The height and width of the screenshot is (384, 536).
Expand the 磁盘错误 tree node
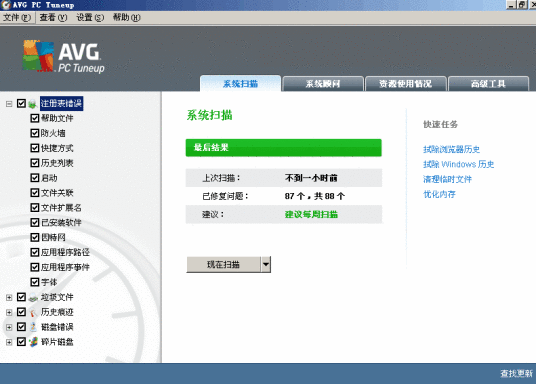tap(9, 327)
